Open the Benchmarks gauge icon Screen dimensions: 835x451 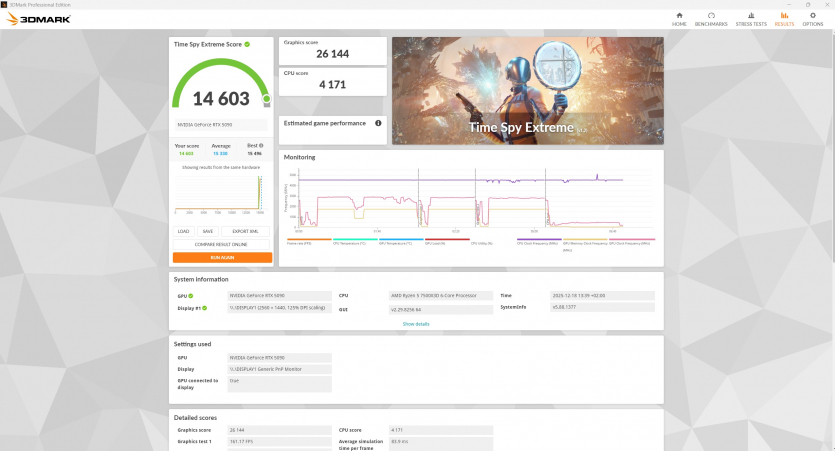click(x=711, y=18)
